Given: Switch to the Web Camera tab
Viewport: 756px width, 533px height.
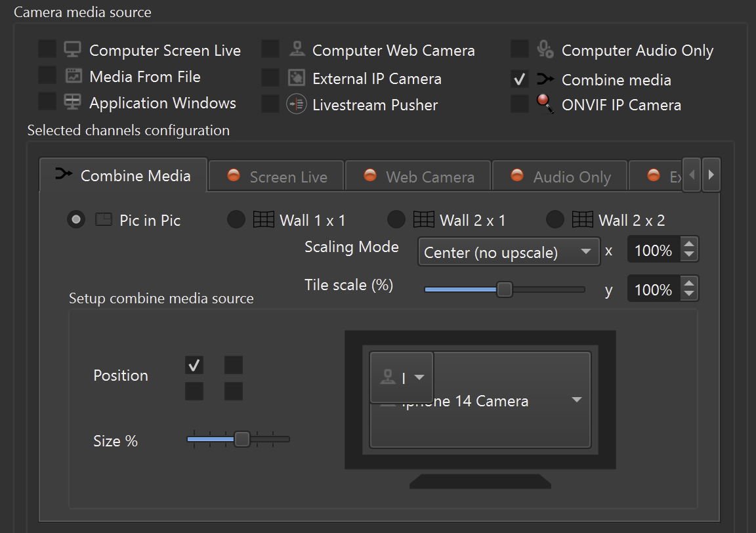Looking at the screenshot, I should (418, 177).
